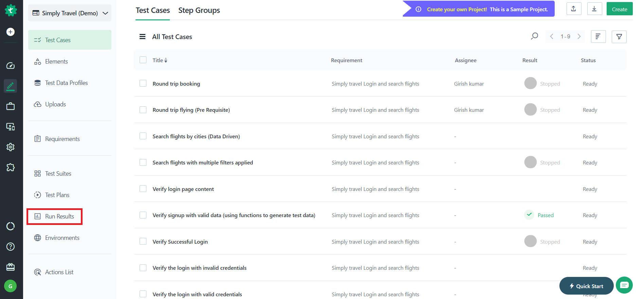Open the dashboard gauge icon
This screenshot has width=644, height=299.
[11, 66]
